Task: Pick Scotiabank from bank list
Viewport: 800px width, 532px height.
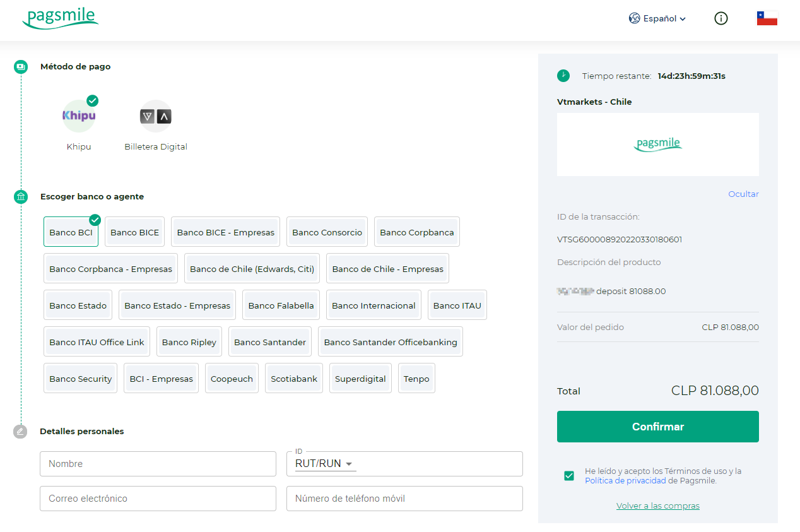Action: pyautogui.click(x=293, y=379)
